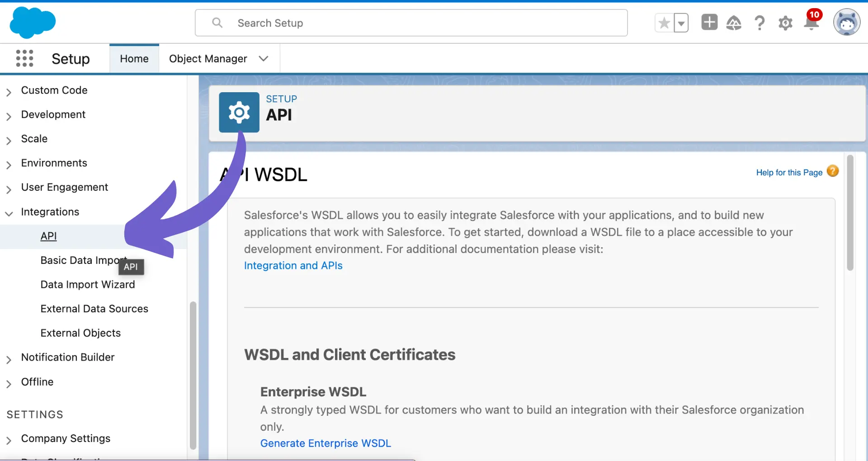Click the Salesforce cloud logo
Viewport: 868px width, 461px height.
pyautogui.click(x=33, y=23)
